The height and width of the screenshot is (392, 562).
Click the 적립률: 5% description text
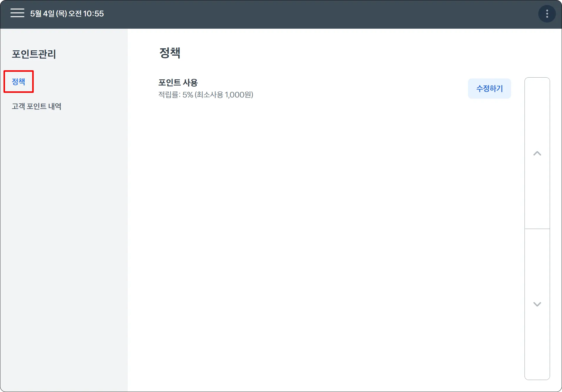point(176,95)
